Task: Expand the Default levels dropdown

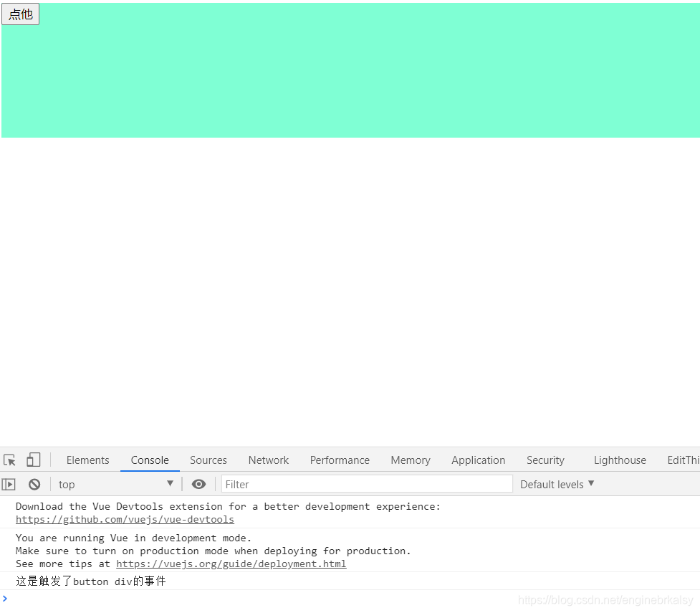Action: (x=557, y=485)
